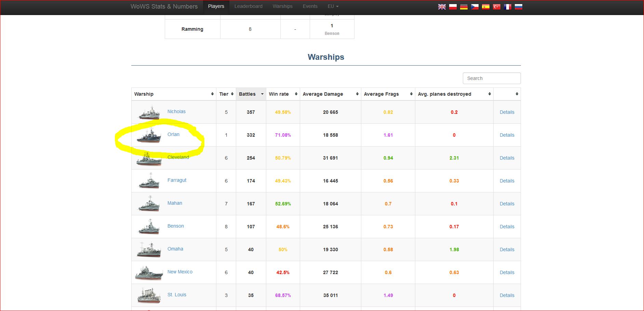Screen dimensions: 644x311
Task: Open the Cleveland warship link
Action: (178, 157)
